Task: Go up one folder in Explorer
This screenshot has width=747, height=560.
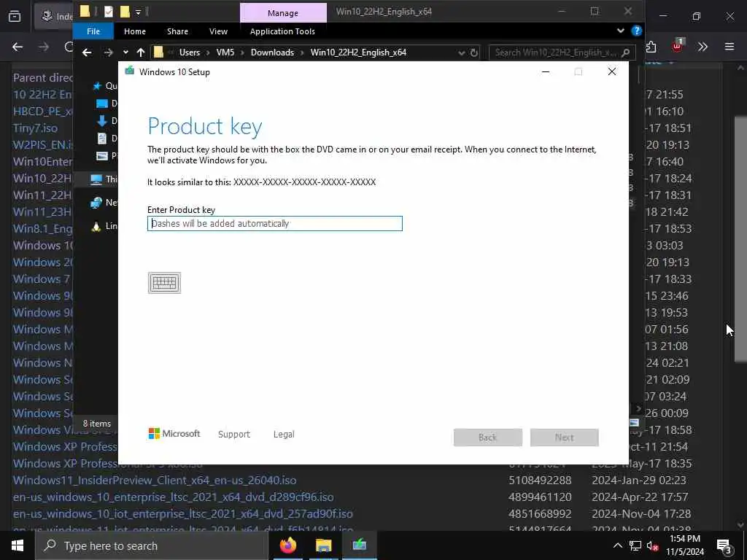Action: tap(141, 52)
